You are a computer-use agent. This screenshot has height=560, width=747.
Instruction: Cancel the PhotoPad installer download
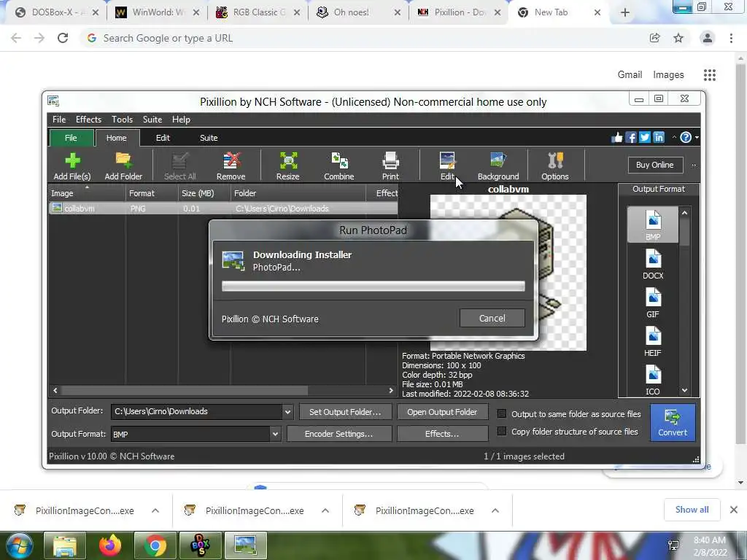492,318
